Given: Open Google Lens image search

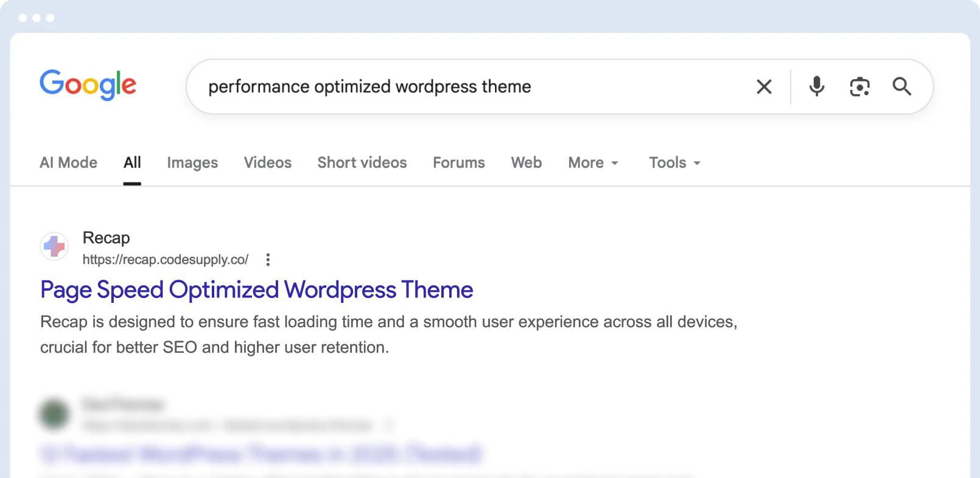Looking at the screenshot, I should [x=859, y=87].
